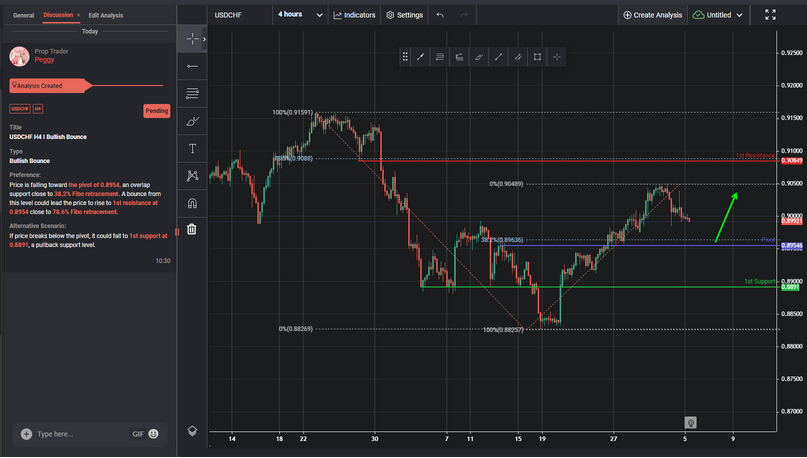
Task: Pick the crosshair icon in floating toolbar
Action: pos(557,57)
